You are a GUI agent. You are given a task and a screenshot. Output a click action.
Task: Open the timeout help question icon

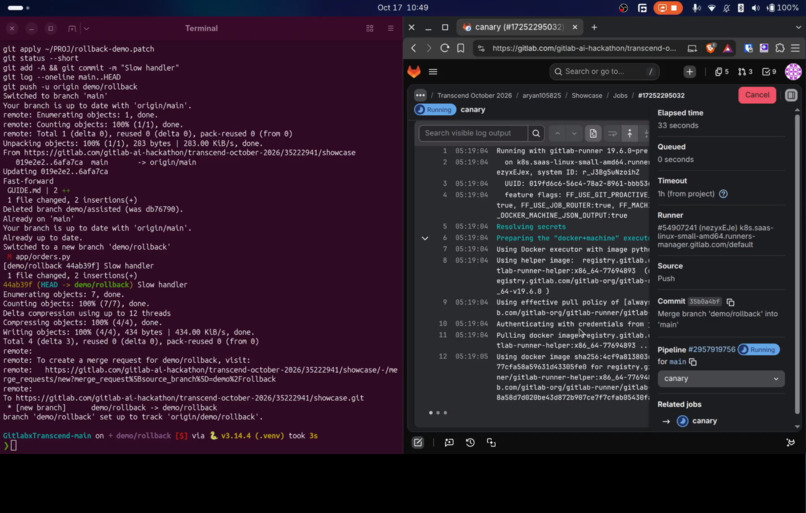723,194
